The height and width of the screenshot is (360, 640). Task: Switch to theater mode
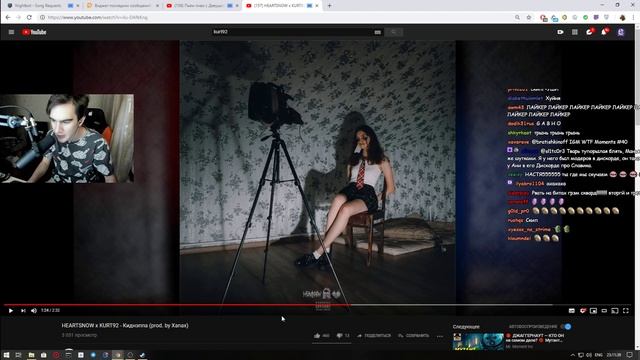tap(604, 311)
